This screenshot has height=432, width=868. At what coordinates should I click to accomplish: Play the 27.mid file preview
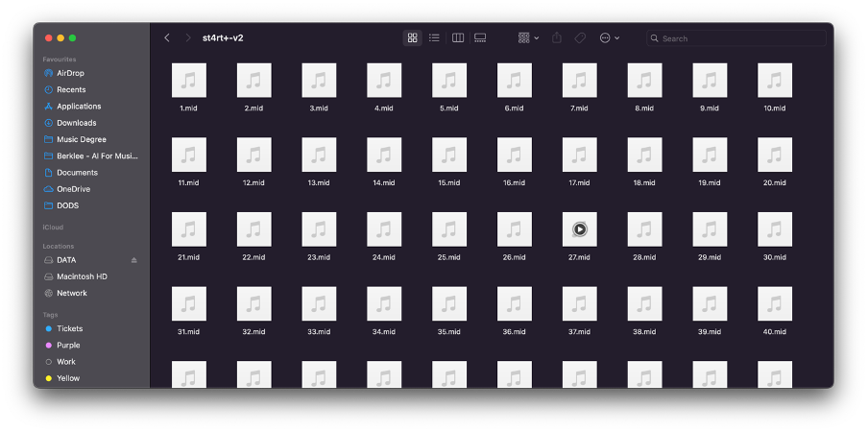[580, 229]
